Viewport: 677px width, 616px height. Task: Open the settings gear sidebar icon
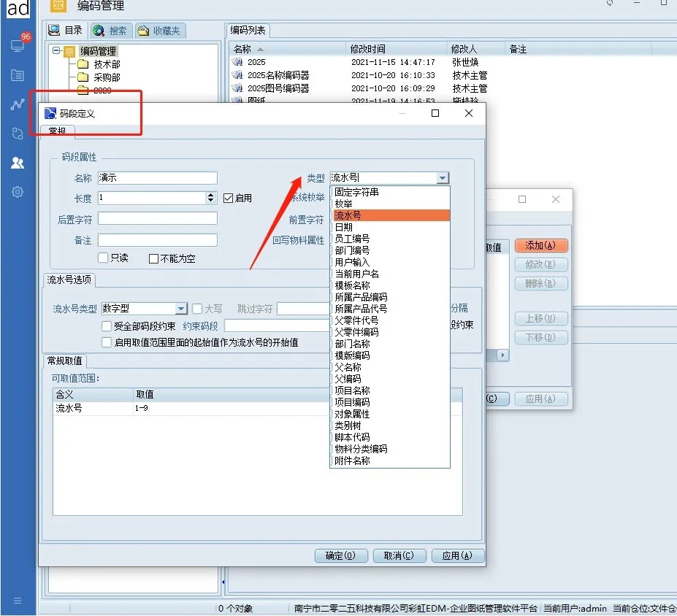pos(18,191)
